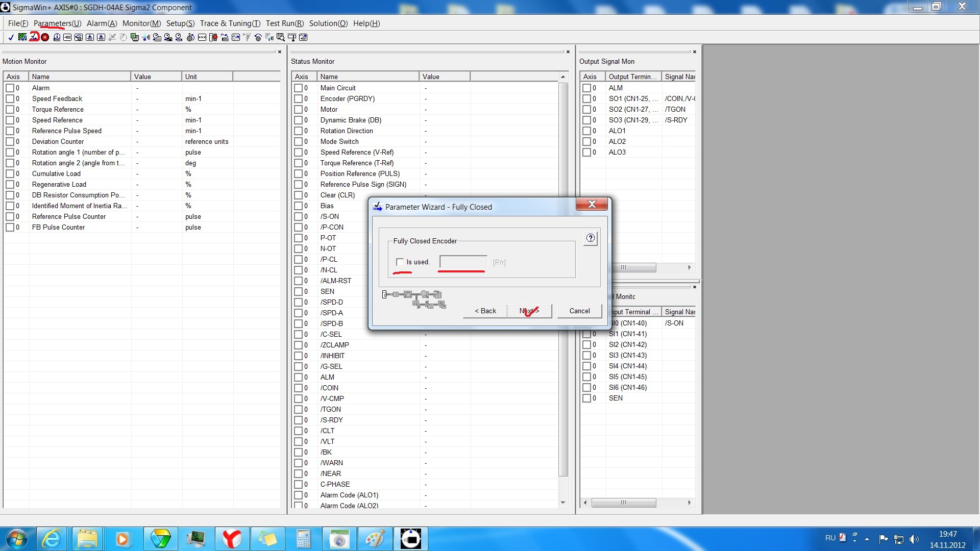Tick the Main Circuit status checkbox
This screenshot has width=980, height=551.
coord(299,88)
